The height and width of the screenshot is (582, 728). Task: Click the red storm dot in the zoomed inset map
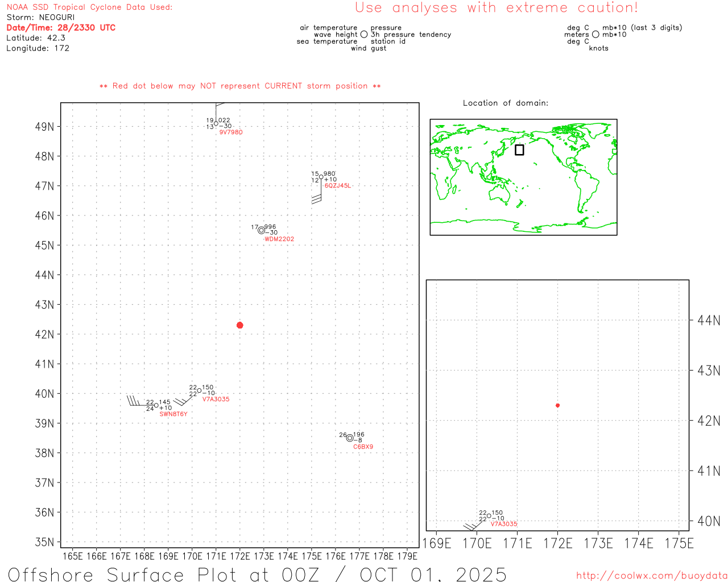pyautogui.click(x=557, y=405)
